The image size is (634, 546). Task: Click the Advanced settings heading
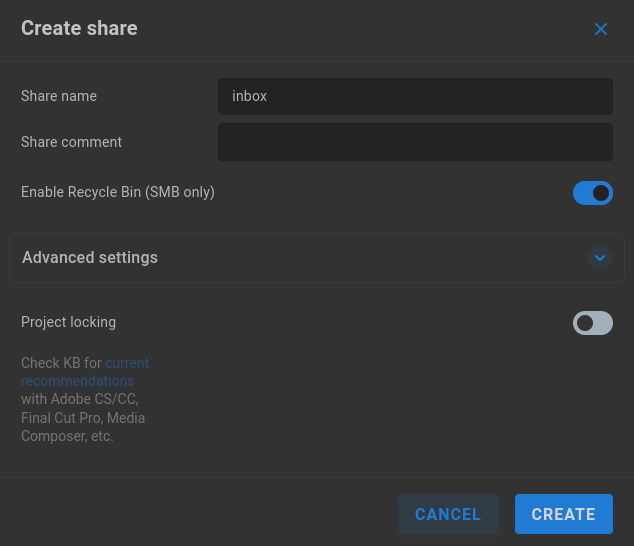tap(90, 258)
